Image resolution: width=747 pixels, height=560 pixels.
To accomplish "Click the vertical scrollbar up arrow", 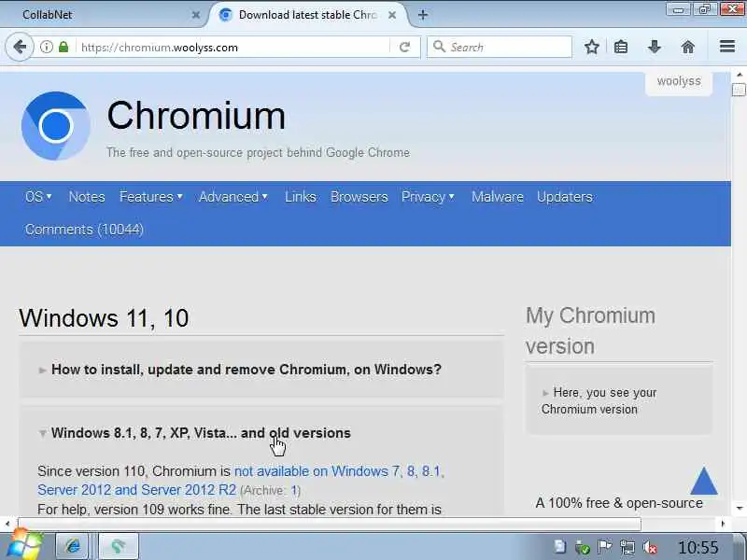I will click(740, 75).
